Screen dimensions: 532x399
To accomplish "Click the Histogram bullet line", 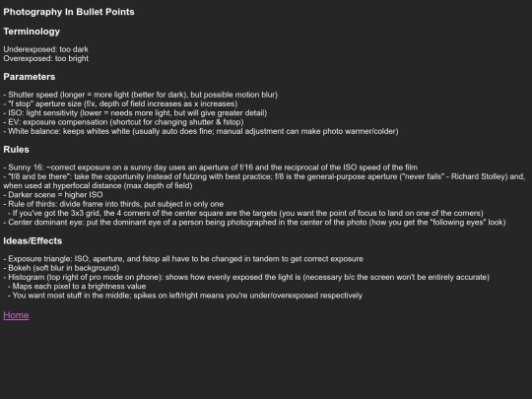I will coord(246,277).
